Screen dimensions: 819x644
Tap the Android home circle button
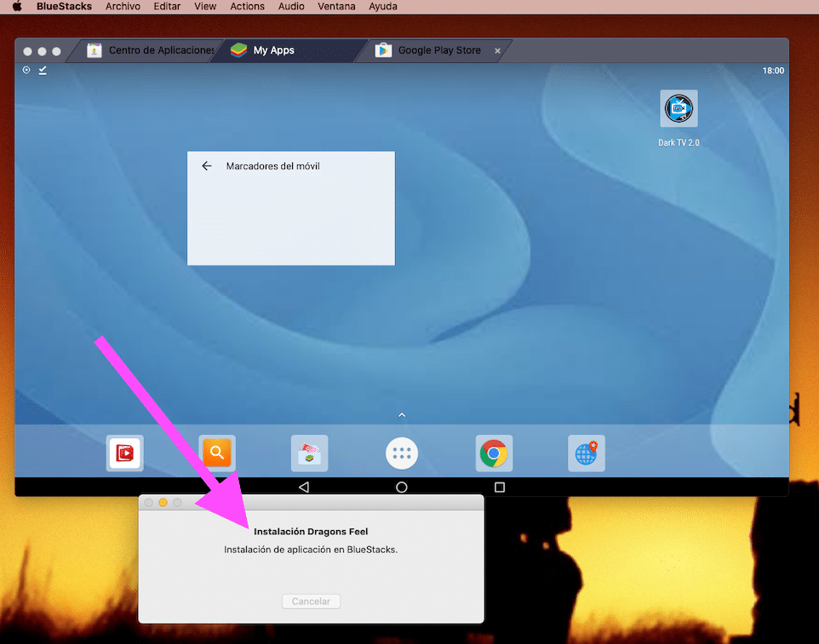[401, 487]
